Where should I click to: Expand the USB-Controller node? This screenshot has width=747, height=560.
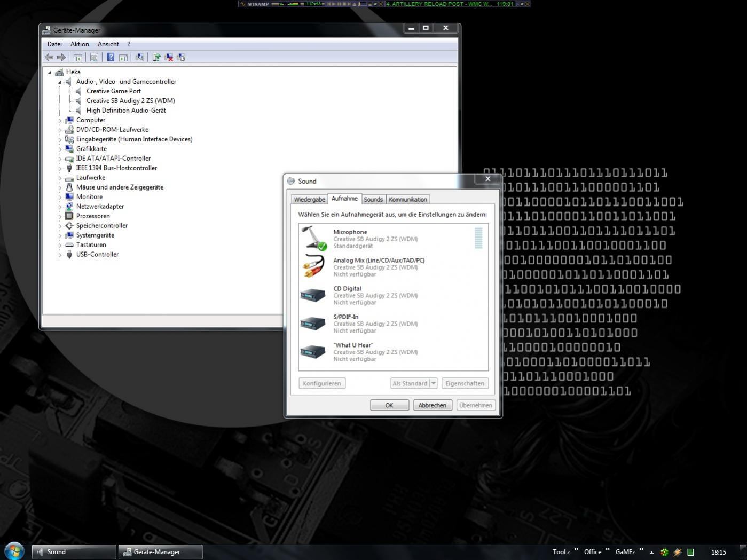60,255
